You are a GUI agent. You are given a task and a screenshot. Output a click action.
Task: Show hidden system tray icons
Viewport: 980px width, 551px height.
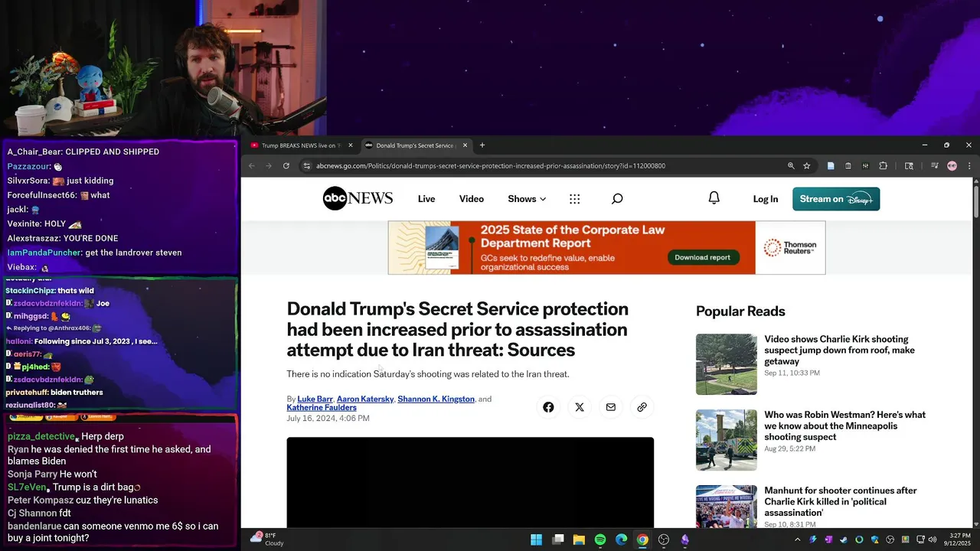(798, 540)
